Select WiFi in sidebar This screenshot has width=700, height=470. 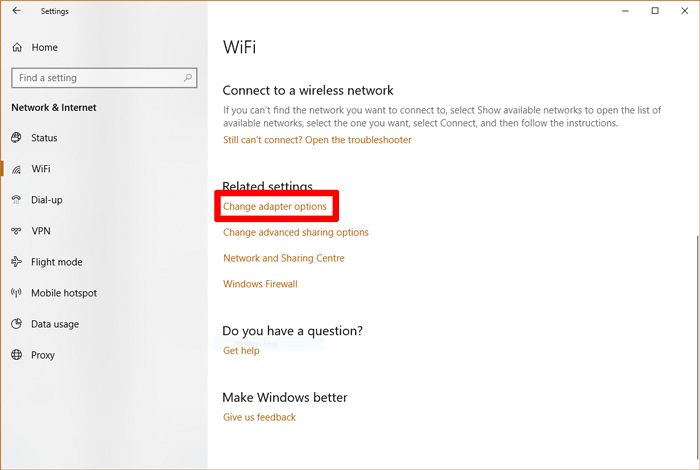click(41, 169)
